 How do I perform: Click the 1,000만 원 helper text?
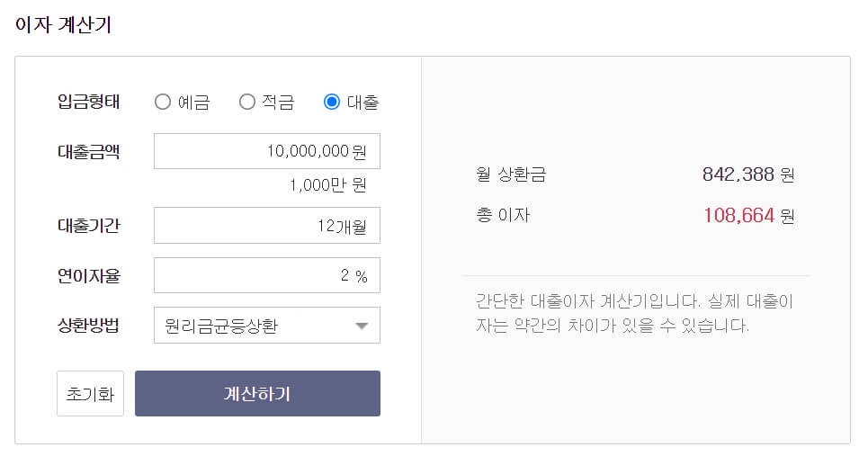(x=327, y=185)
